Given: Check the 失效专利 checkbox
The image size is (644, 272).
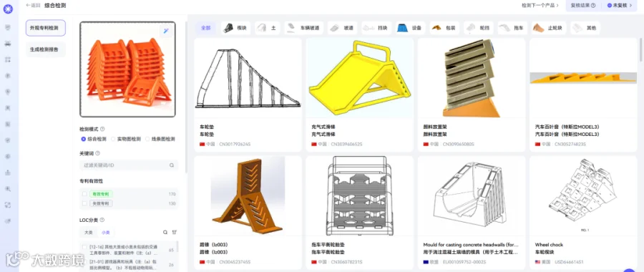Looking at the screenshot, I should click(84, 203).
